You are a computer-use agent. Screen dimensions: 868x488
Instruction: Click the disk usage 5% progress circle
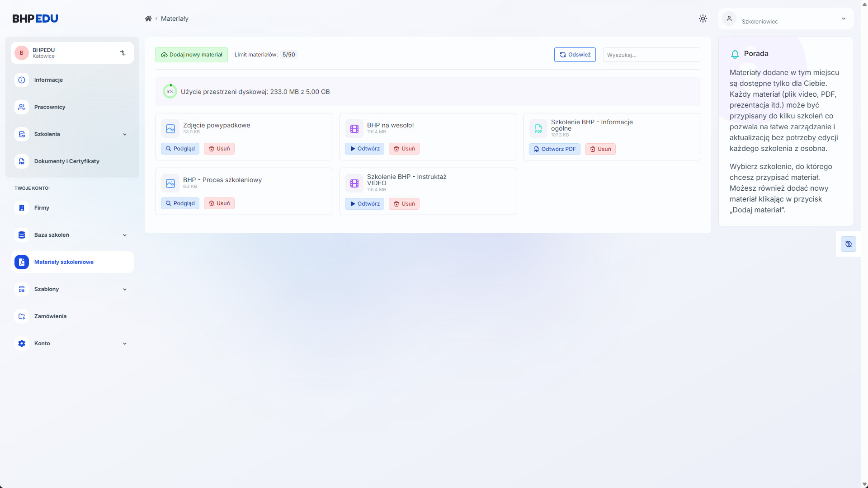[x=170, y=91]
